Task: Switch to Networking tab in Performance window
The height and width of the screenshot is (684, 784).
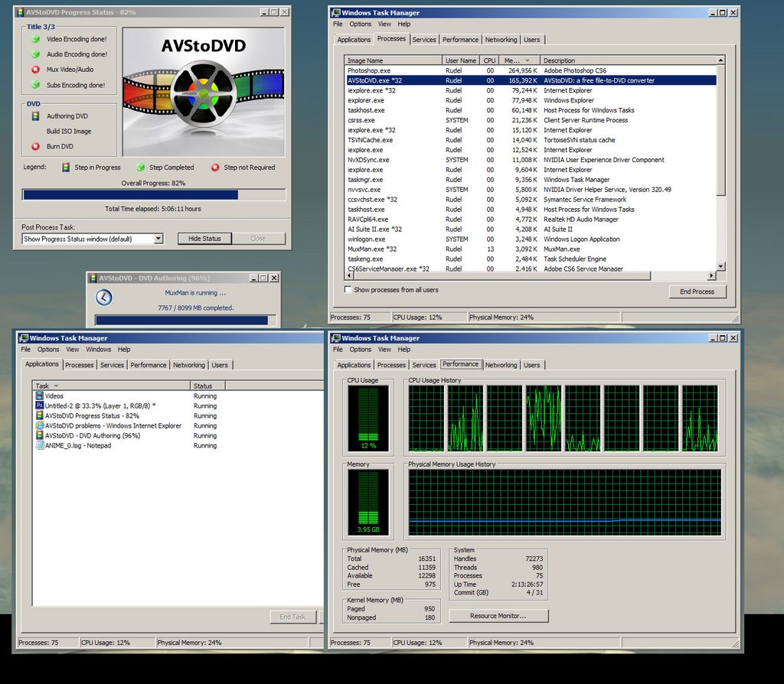Action: tap(501, 365)
